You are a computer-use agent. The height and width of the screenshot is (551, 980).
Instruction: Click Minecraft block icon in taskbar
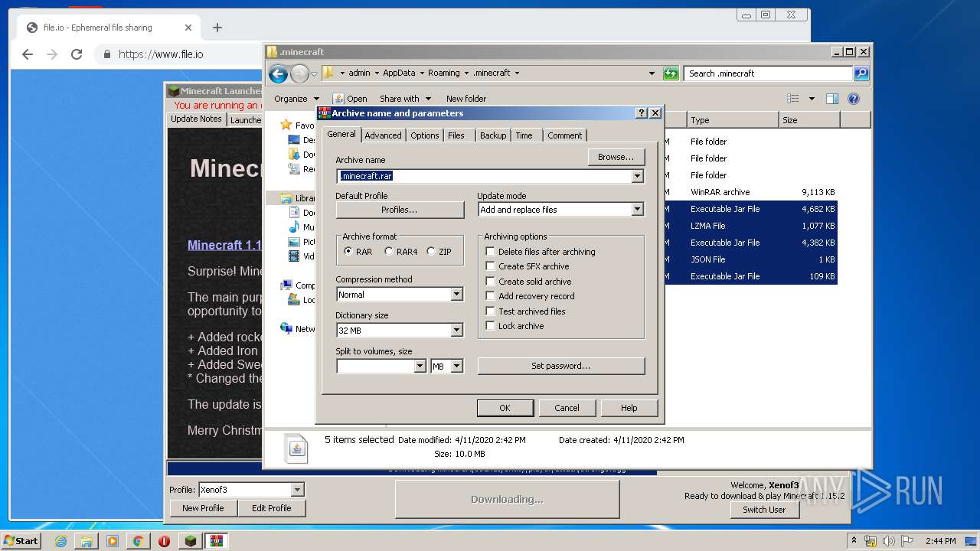(x=190, y=541)
